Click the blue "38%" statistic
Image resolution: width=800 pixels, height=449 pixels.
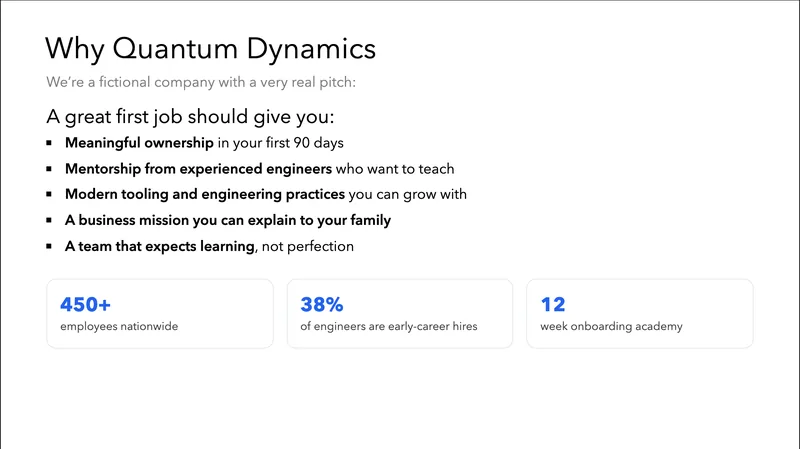[x=321, y=304]
